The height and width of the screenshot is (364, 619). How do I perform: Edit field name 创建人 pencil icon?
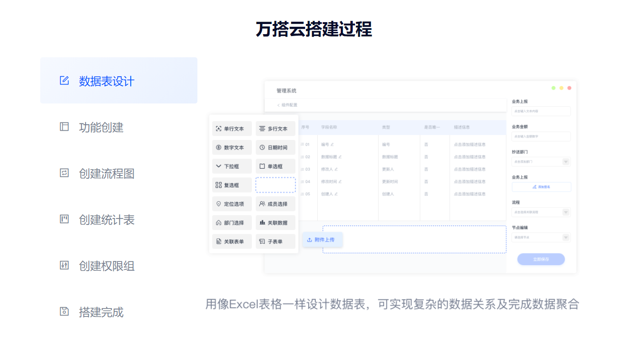tap(336, 194)
